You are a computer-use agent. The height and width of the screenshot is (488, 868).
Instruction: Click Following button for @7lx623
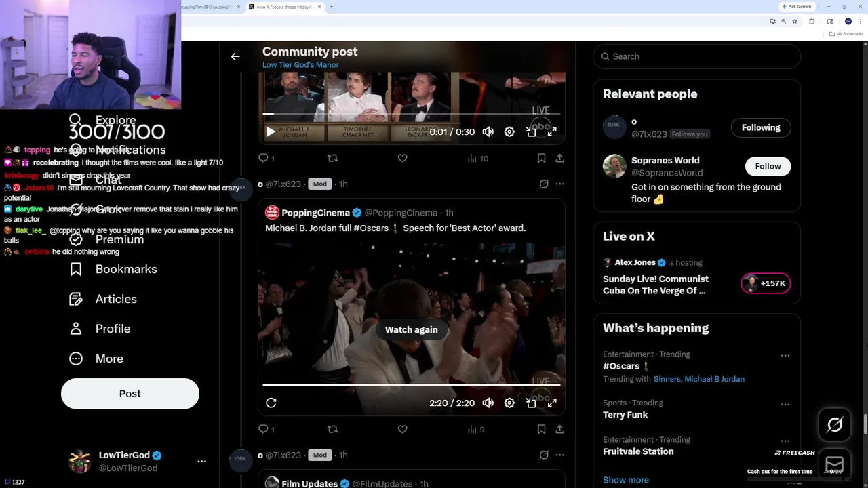(x=761, y=127)
